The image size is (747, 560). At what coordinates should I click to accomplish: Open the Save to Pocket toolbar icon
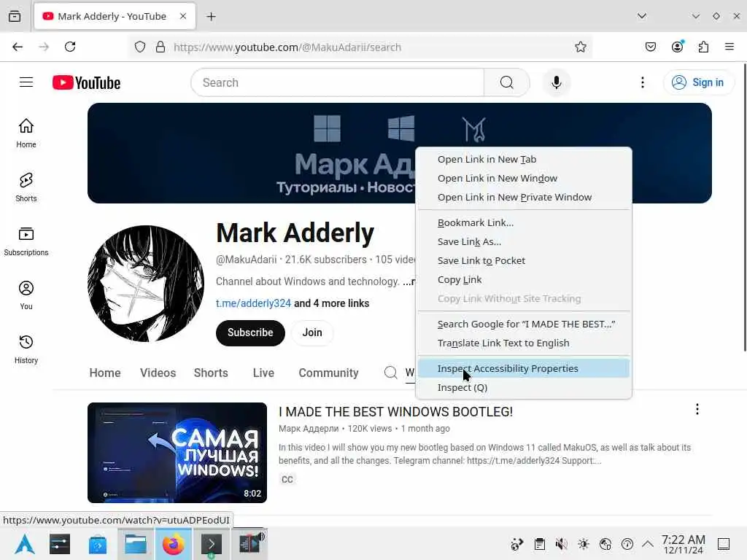(x=651, y=47)
